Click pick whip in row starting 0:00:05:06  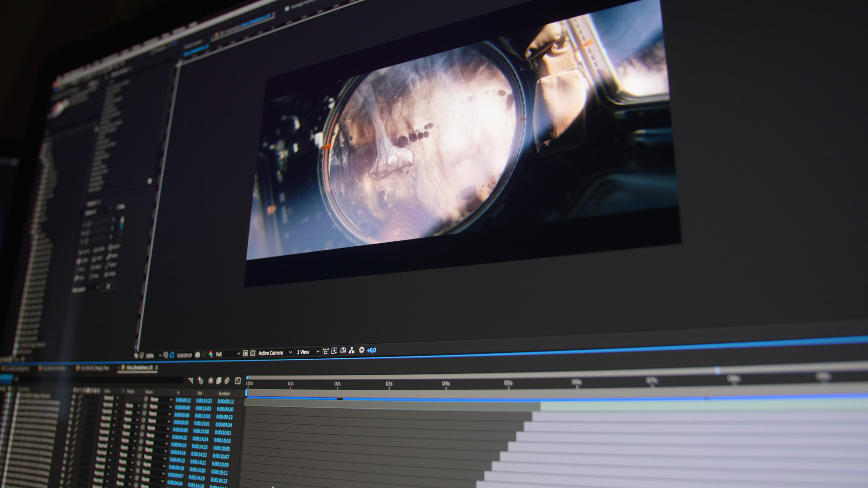tap(145, 414)
